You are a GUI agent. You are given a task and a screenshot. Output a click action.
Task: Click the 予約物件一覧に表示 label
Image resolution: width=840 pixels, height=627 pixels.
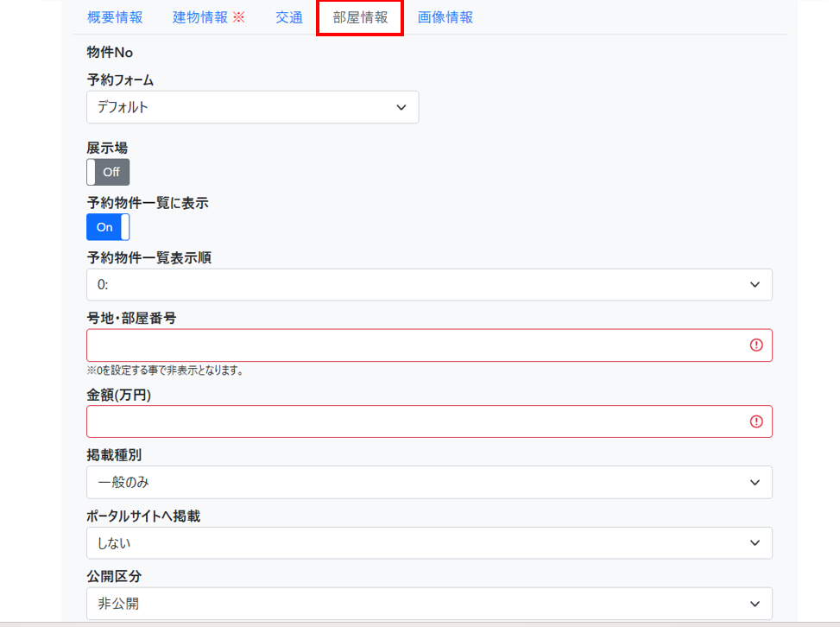coord(148,203)
